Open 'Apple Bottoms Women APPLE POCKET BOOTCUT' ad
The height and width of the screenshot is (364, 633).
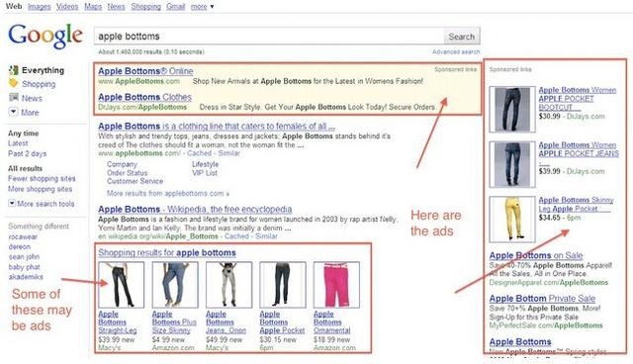tap(578, 99)
